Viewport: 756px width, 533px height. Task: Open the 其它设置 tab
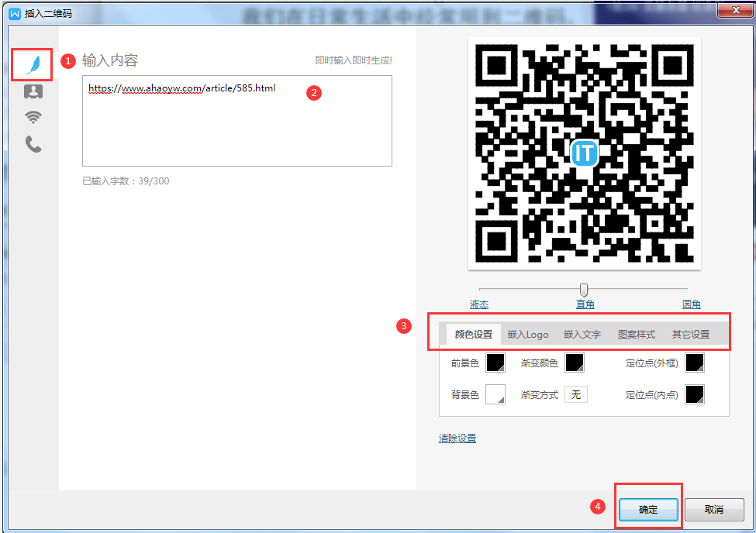pos(691,335)
